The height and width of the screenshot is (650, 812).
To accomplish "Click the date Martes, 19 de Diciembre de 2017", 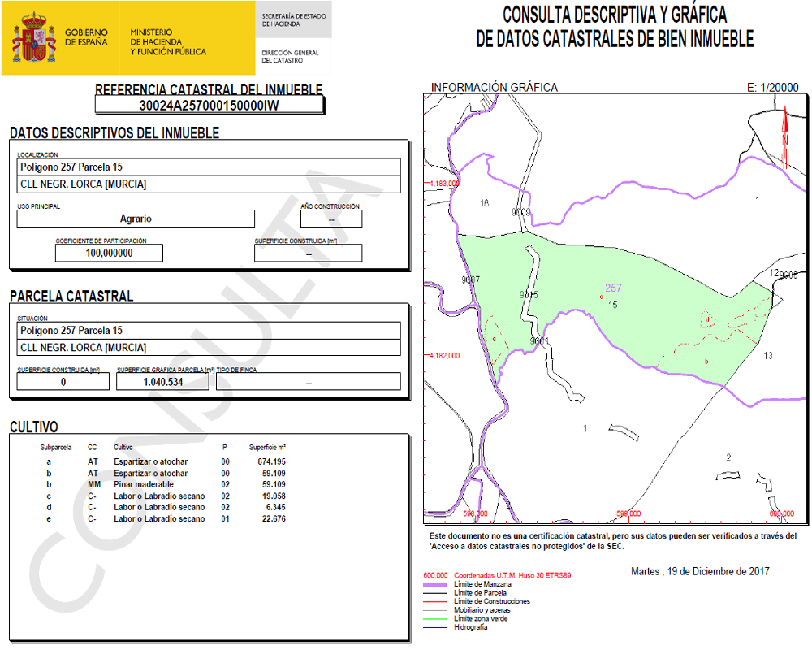I will click(x=700, y=572).
